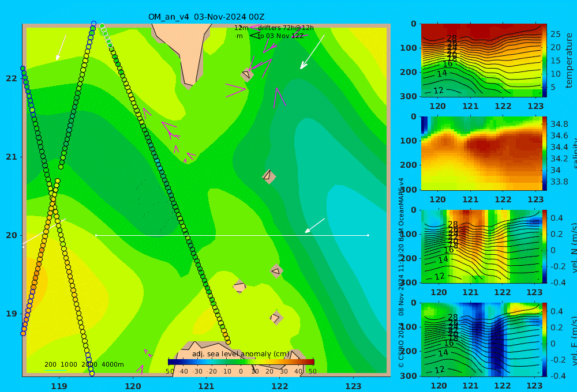Screen dimensions: 577x392
Task: Click longitude tick '123' below main map
Action: click(x=353, y=386)
